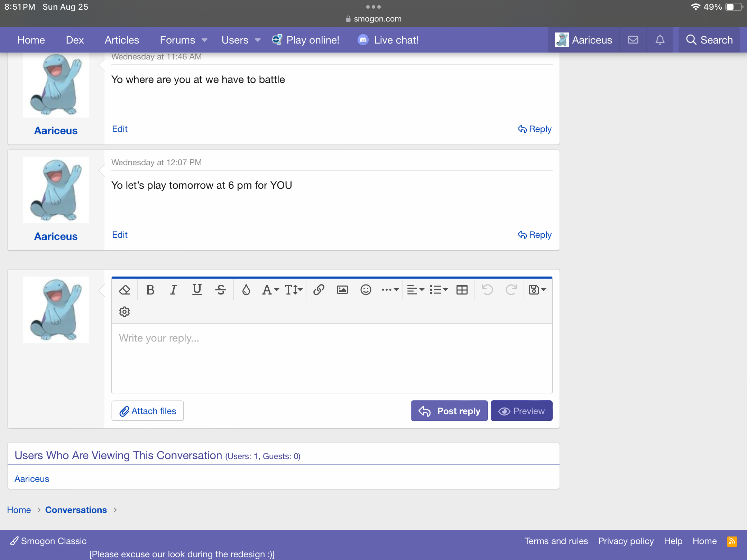This screenshot has height=560, width=747.
Task: Expand the Forums dropdown arrow
Action: pos(205,40)
